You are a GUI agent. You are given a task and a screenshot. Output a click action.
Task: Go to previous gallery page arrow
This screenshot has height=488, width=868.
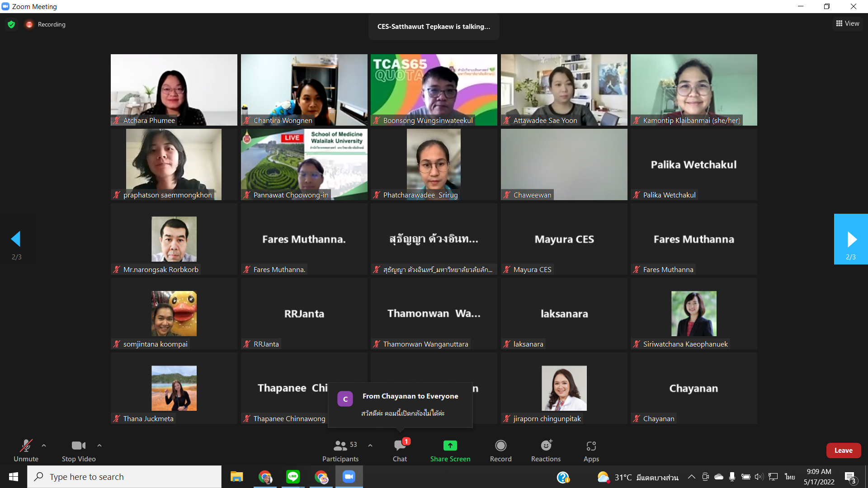point(16,239)
